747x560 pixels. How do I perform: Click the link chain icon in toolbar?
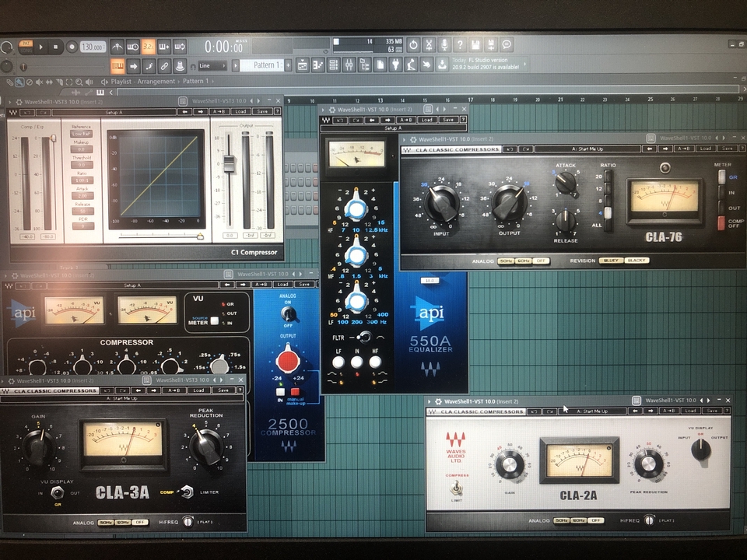164,65
